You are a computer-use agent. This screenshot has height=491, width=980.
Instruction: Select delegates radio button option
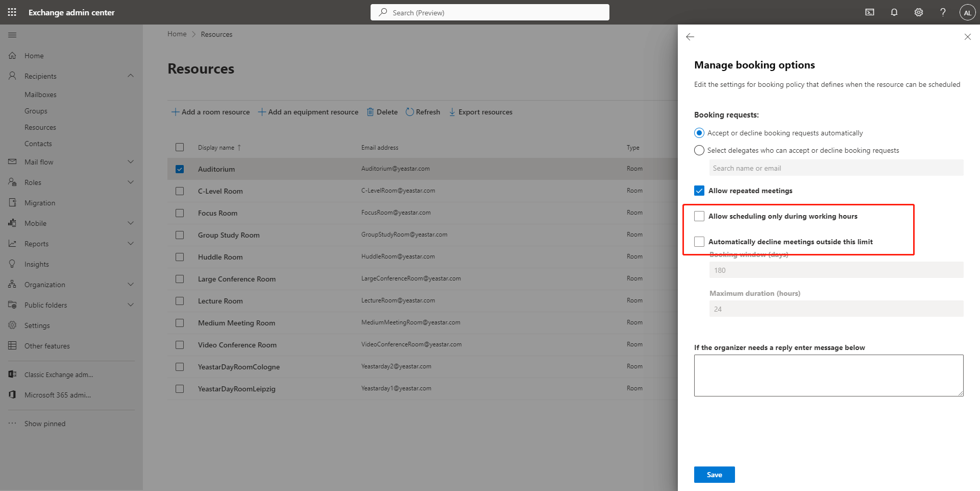coord(699,150)
